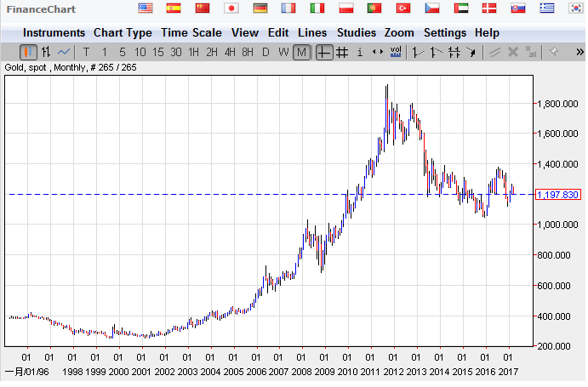Switch to weekly (W) time scale

(x=283, y=52)
